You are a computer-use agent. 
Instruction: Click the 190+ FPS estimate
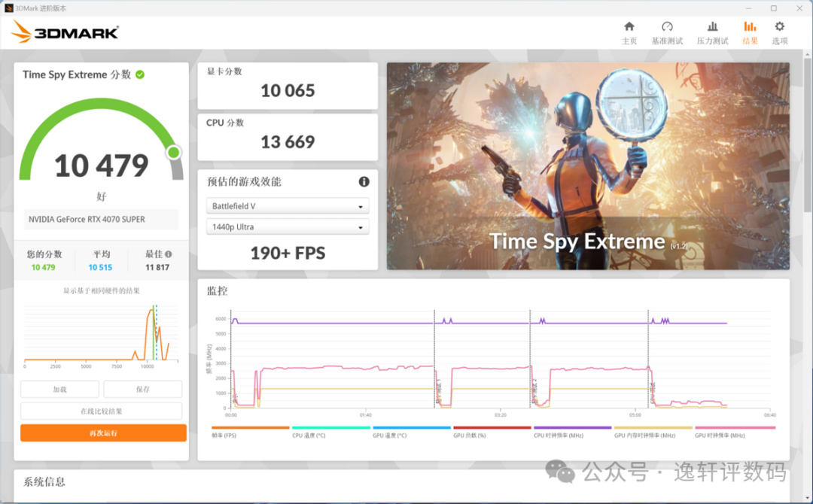[x=288, y=254]
